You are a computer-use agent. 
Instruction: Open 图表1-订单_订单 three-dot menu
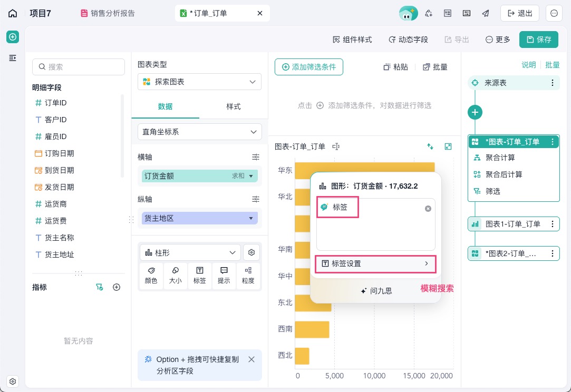click(x=553, y=224)
